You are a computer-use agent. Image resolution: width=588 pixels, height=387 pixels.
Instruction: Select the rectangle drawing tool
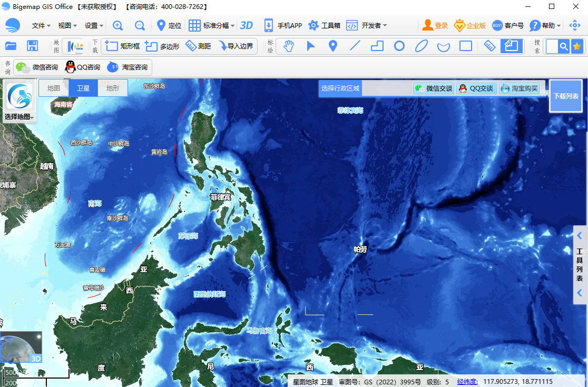click(466, 46)
